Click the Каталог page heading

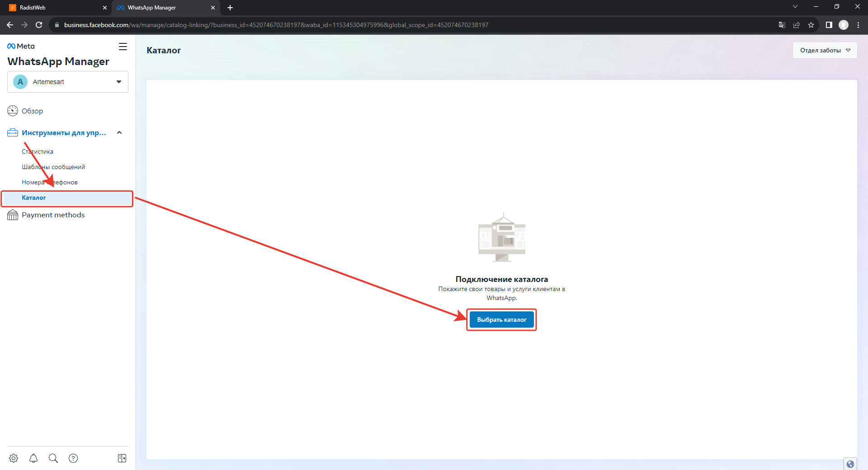click(x=164, y=50)
